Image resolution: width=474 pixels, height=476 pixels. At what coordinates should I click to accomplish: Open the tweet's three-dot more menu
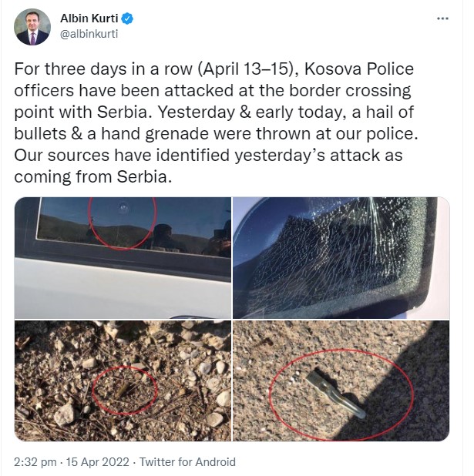pyautogui.click(x=441, y=18)
